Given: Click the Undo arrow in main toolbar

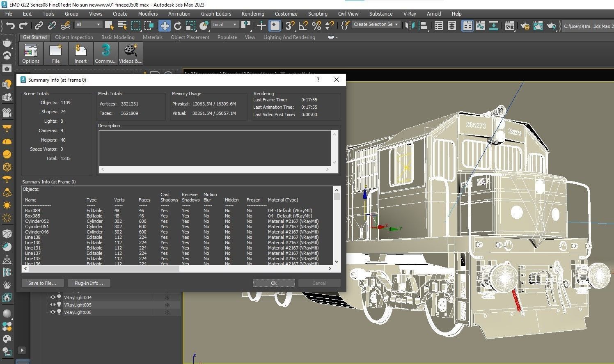Looking at the screenshot, I should 10,26.
